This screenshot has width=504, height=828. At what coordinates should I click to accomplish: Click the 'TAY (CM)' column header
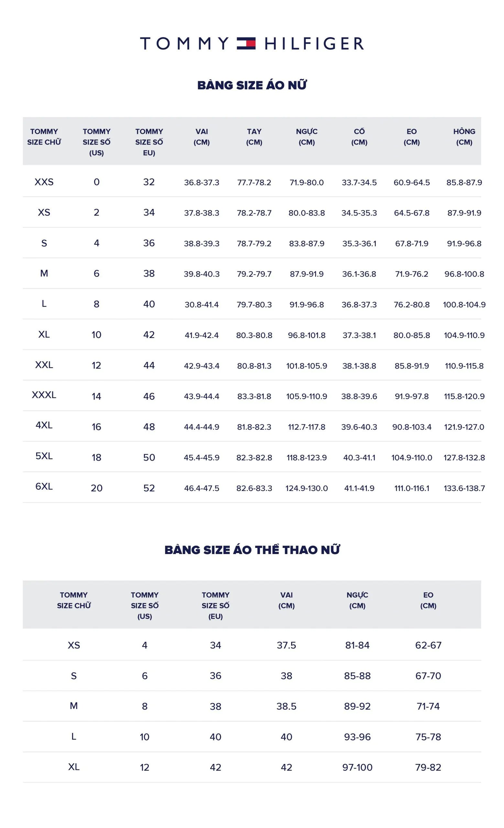[254, 137]
